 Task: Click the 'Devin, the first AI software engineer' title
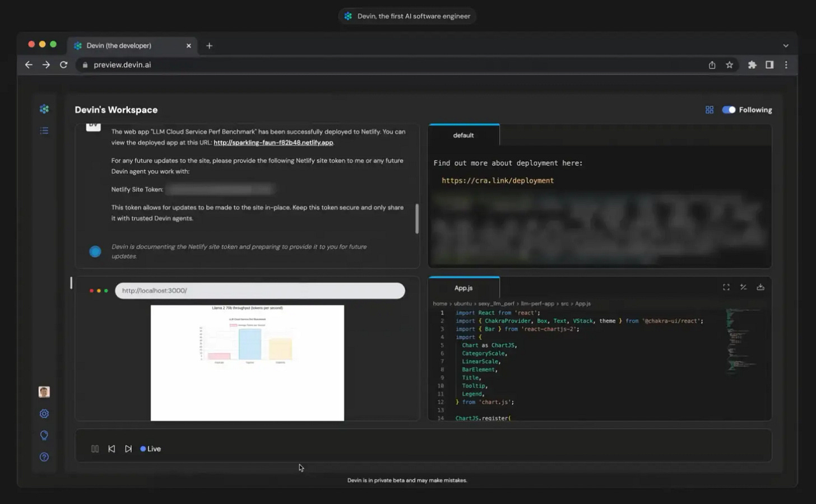click(x=414, y=16)
